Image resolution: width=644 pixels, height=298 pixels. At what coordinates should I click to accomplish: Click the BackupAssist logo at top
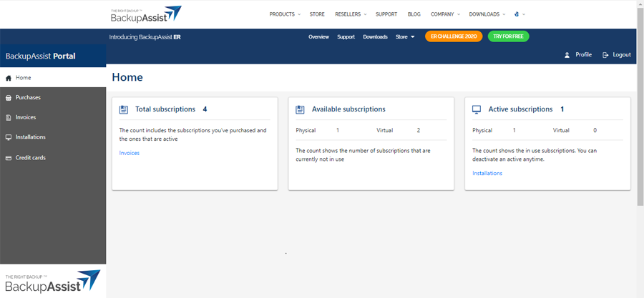click(146, 14)
